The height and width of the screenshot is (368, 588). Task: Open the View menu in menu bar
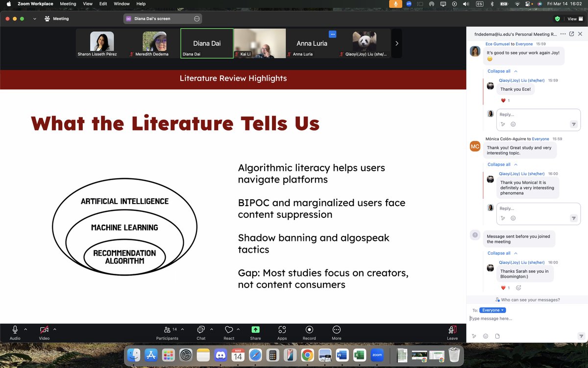[88, 4]
